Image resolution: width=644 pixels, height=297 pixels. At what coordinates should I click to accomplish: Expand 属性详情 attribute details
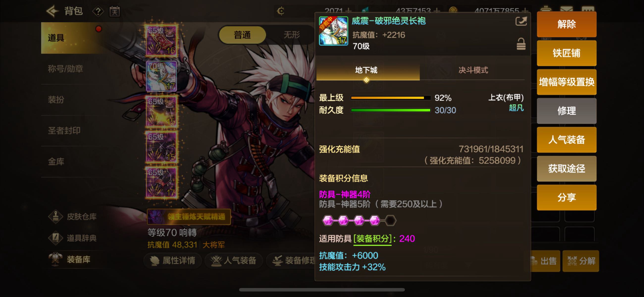173,261
